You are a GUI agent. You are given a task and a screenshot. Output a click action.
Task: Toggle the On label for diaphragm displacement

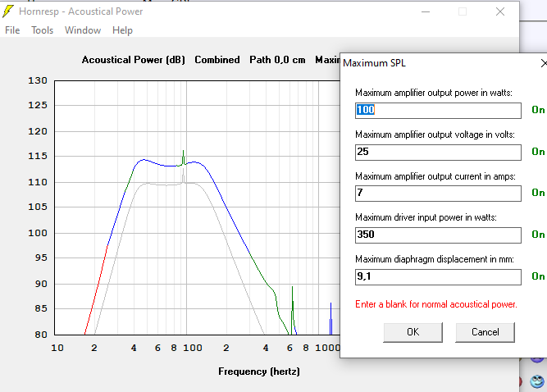point(538,276)
